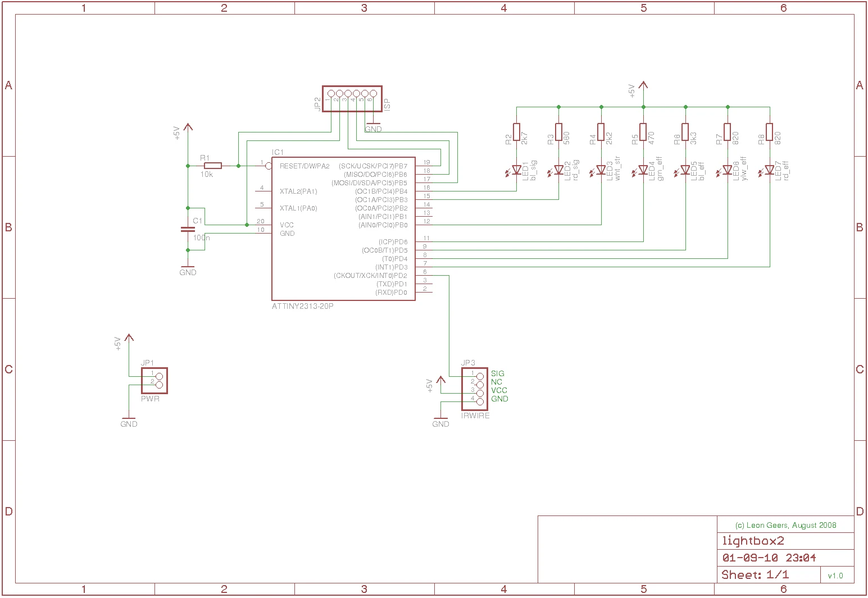Select resistor R1 symbol near 10k label
The width and height of the screenshot is (868, 598).
tap(213, 166)
